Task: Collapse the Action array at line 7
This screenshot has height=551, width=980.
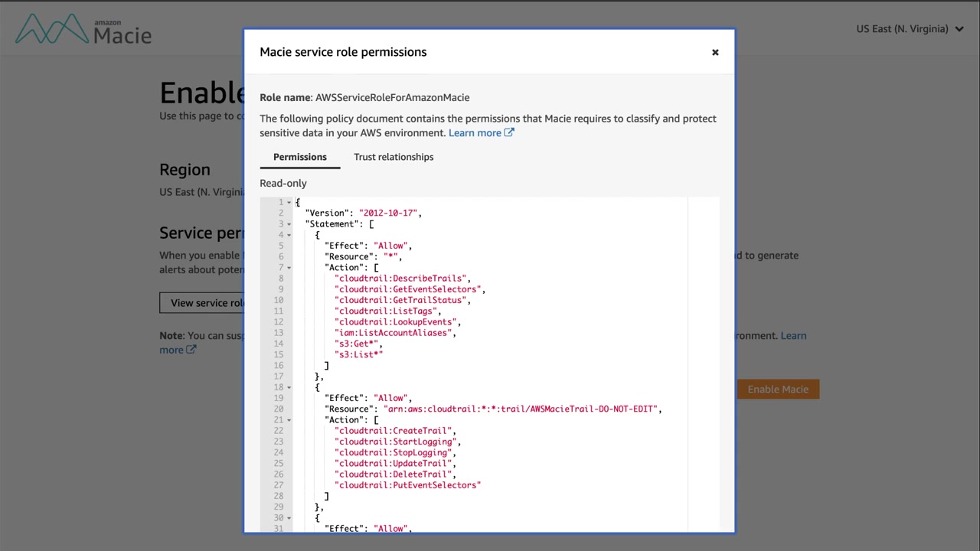Action: point(289,268)
